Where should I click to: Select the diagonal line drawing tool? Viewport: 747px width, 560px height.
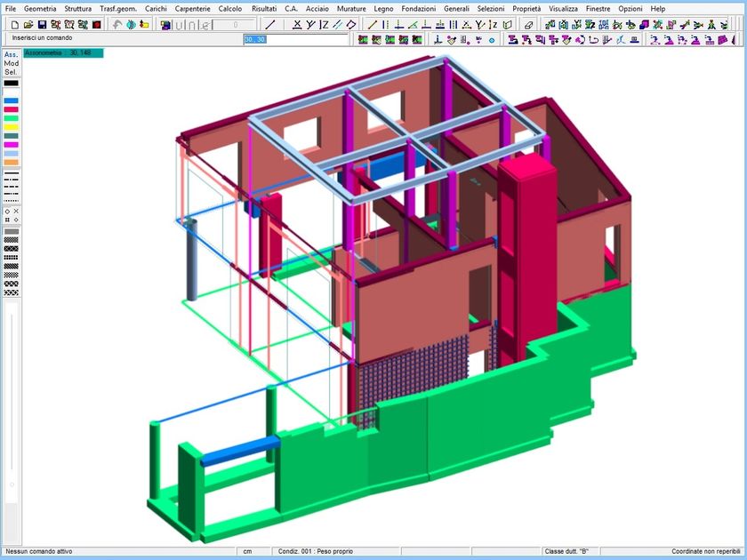pos(270,25)
